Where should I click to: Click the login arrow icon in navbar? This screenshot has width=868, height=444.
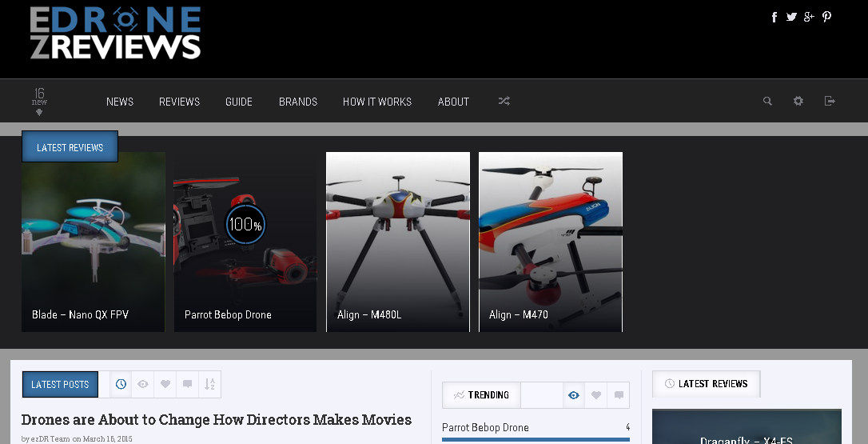pyautogui.click(x=830, y=102)
